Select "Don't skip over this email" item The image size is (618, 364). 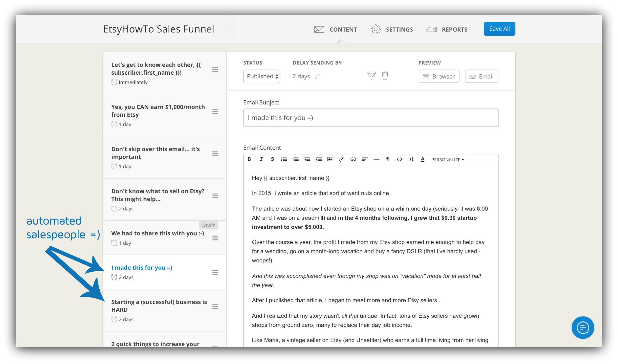[x=165, y=157]
